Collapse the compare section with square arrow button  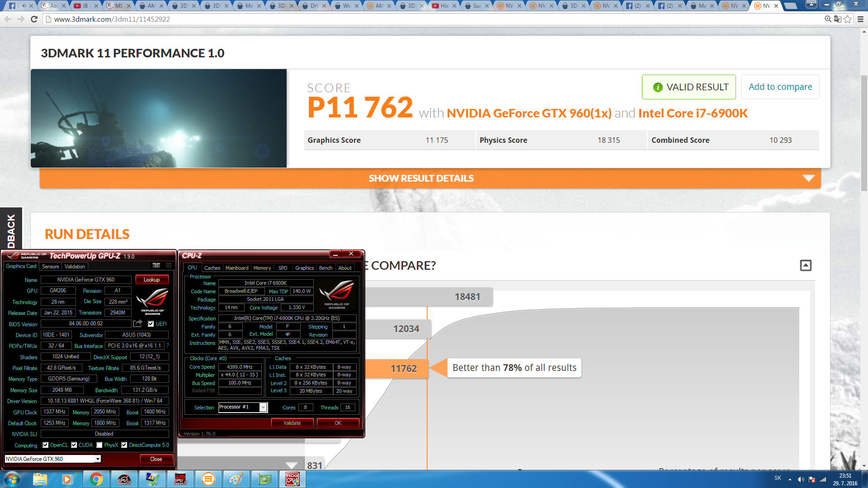(806, 265)
